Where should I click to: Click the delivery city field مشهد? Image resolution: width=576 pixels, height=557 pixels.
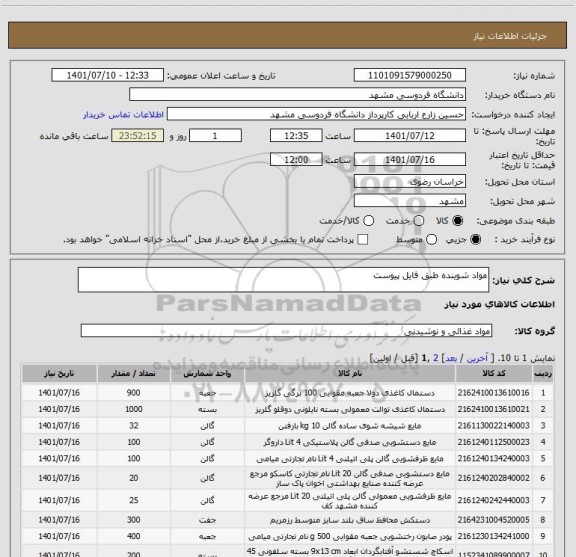[410, 201]
